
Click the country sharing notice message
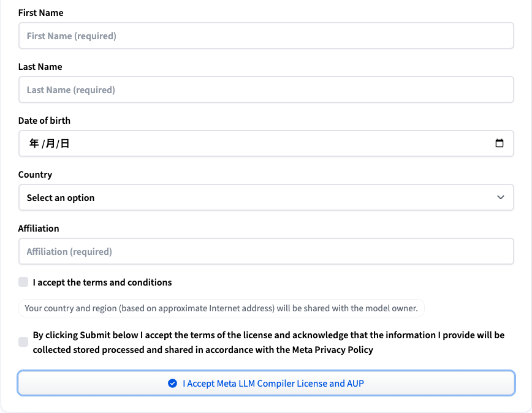tap(221, 308)
